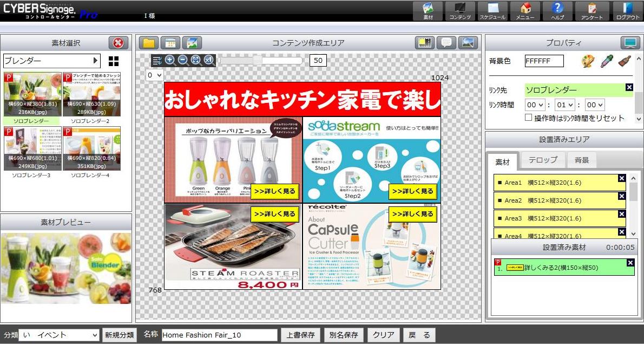The height and width of the screenshot is (344, 644).
Task: Remove 詳しくみる2 from placed materials
Action: point(631,263)
